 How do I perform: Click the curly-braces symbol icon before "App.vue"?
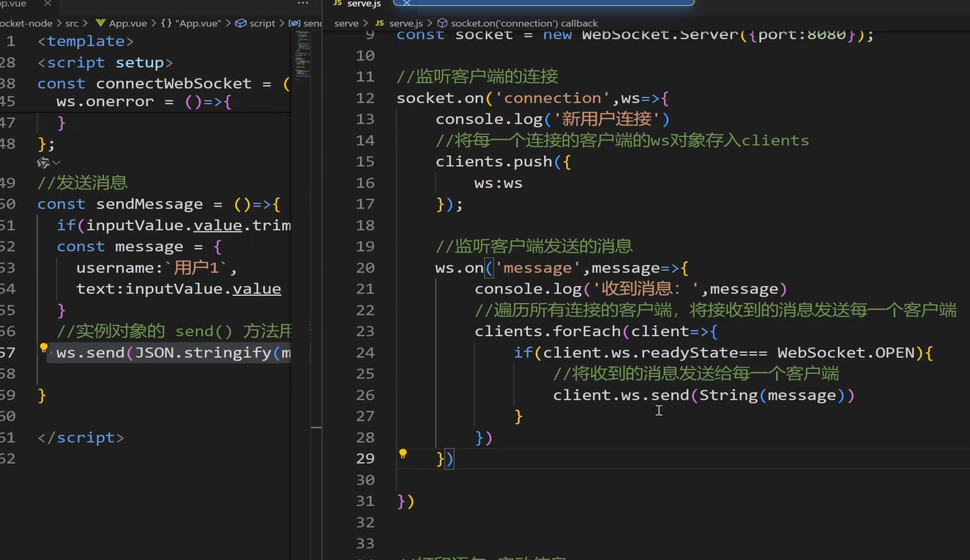coord(167,23)
